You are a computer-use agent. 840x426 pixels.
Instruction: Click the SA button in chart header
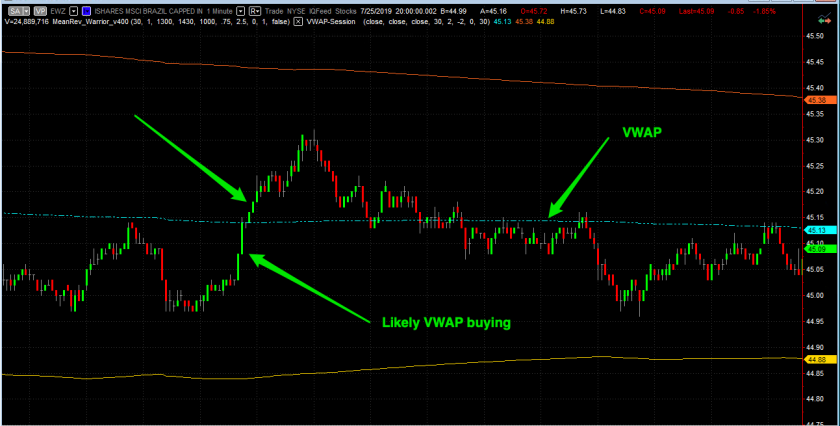coord(15,11)
